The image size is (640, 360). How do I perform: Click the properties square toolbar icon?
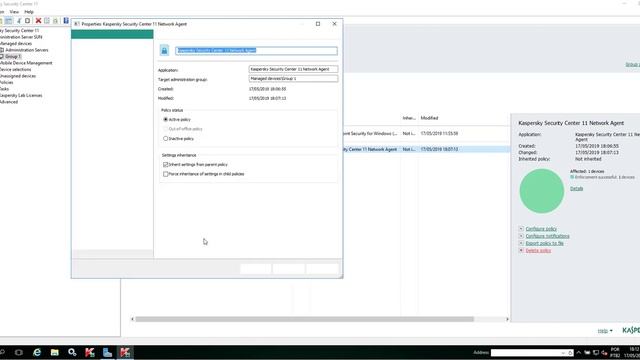[x=28, y=20]
